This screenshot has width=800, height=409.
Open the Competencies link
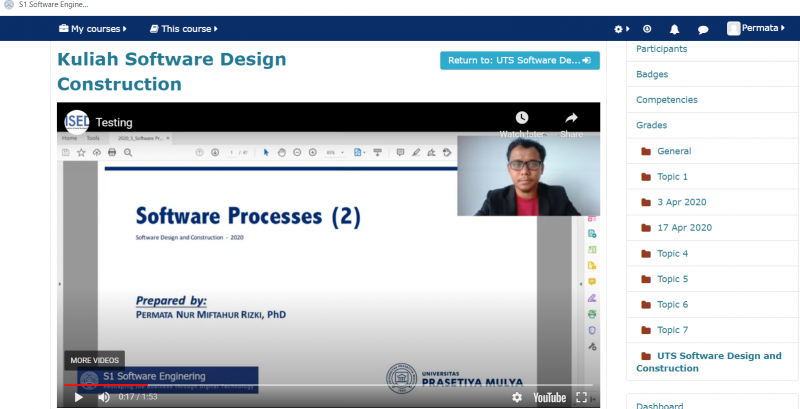[666, 100]
